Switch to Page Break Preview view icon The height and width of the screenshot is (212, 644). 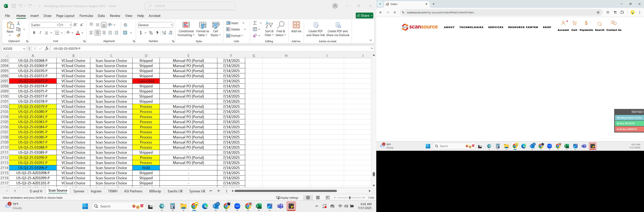coord(327,197)
